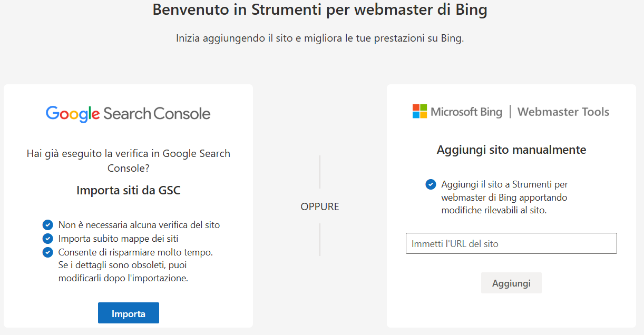Click checkmark beside "Non è necessaria alcuna verifica"
The image size is (644, 335).
pyautogui.click(x=48, y=225)
